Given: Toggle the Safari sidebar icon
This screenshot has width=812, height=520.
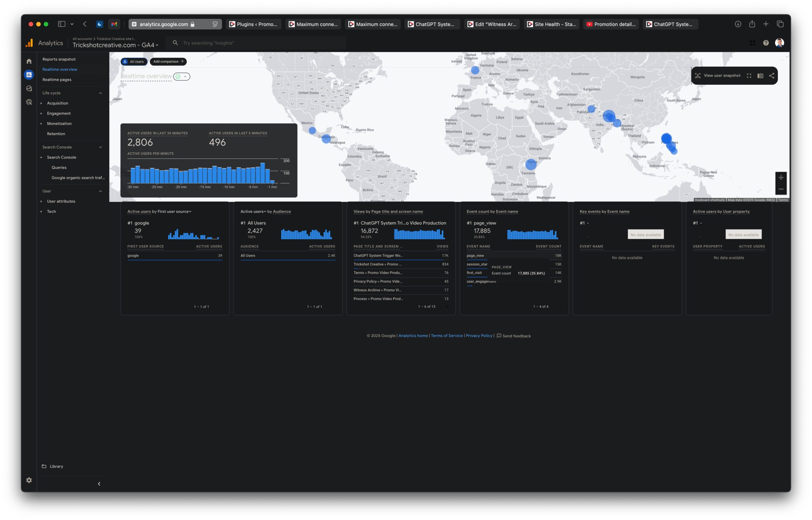Looking at the screenshot, I should (x=62, y=24).
